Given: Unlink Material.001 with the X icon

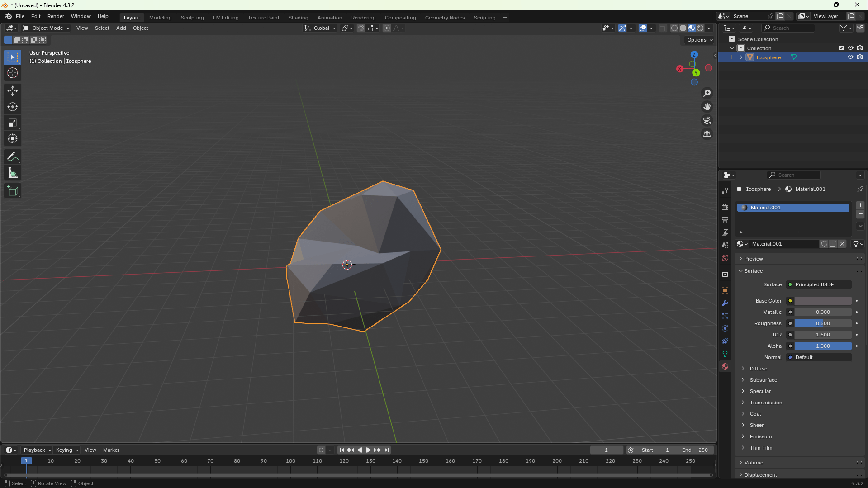Looking at the screenshot, I should pyautogui.click(x=842, y=244).
